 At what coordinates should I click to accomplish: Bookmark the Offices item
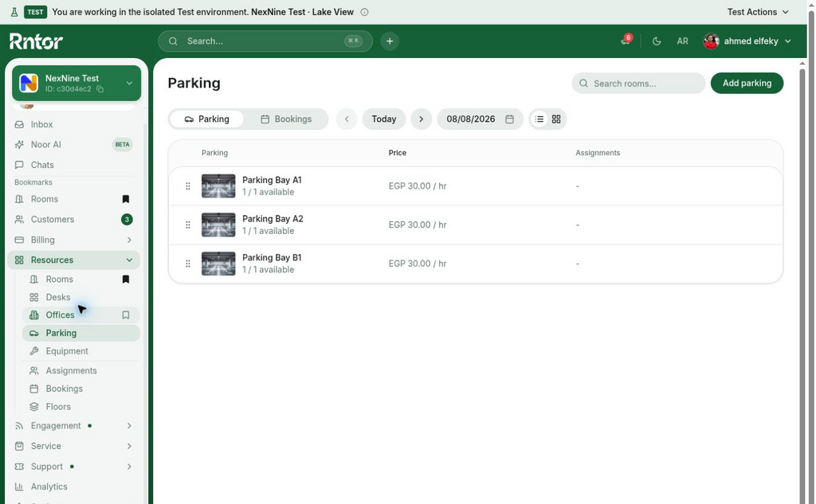pos(125,315)
